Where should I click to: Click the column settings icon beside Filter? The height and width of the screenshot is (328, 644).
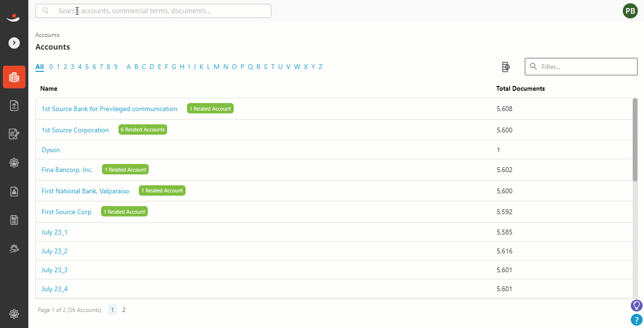tap(506, 67)
